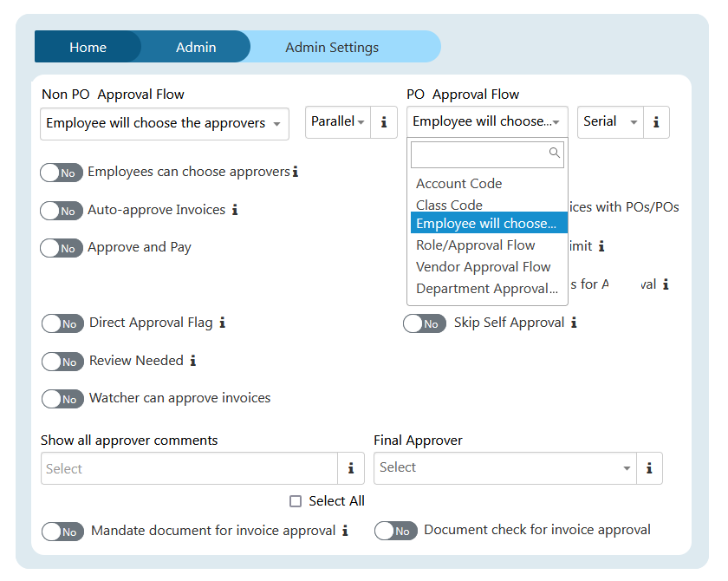Click info button for Show all approver comments

coord(350,468)
